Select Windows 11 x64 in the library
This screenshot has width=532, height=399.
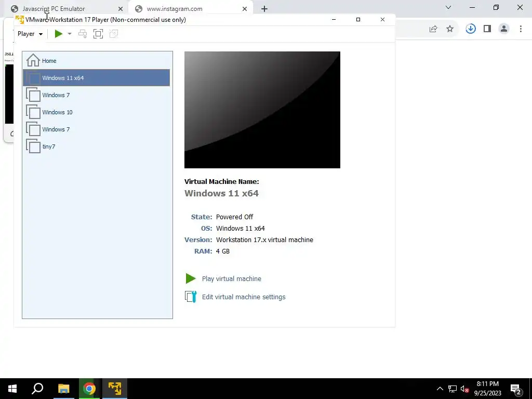click(96, 78)
